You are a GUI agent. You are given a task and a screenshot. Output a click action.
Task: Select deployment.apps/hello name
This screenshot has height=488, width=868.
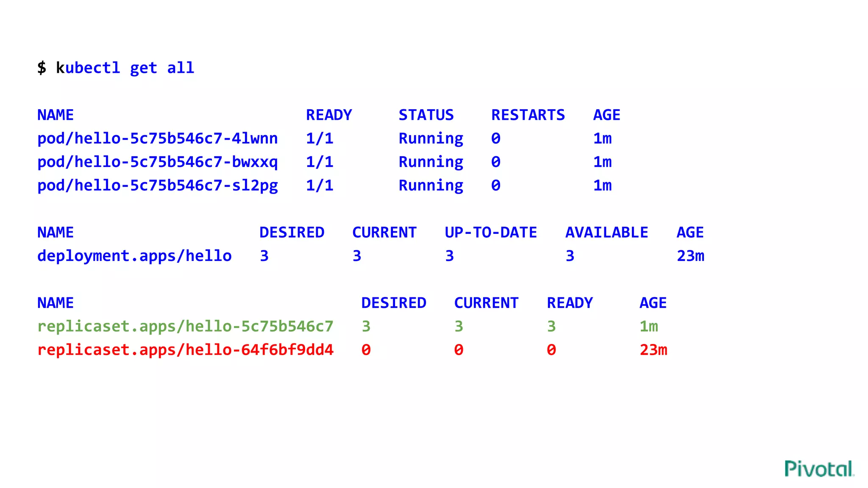[134, 256]
